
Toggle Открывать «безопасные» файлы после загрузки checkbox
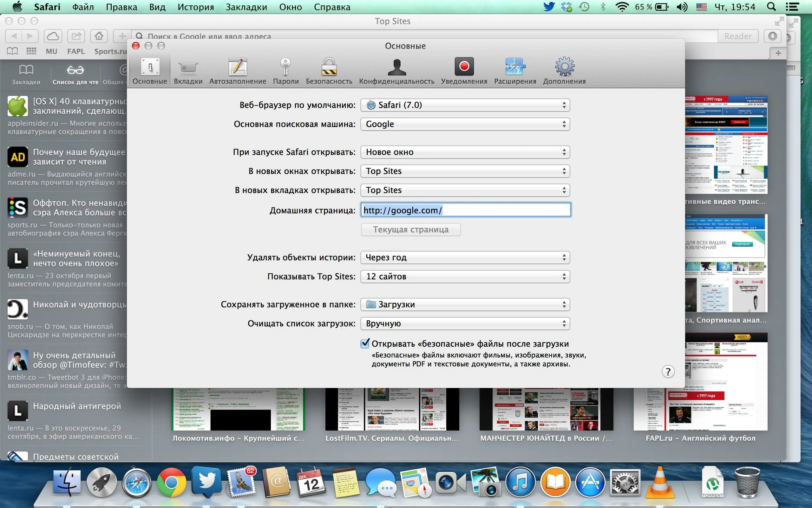pyautogui.click(x=365, y=343)
